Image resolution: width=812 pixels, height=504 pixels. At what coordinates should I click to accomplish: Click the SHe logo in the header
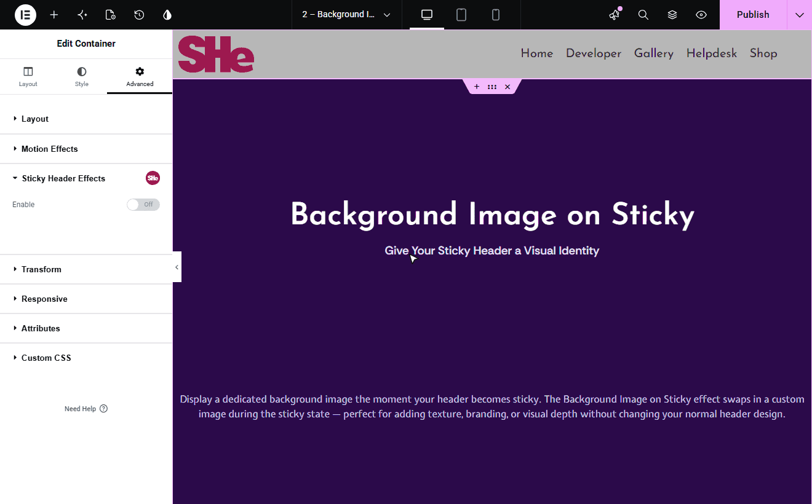point(216,54)
